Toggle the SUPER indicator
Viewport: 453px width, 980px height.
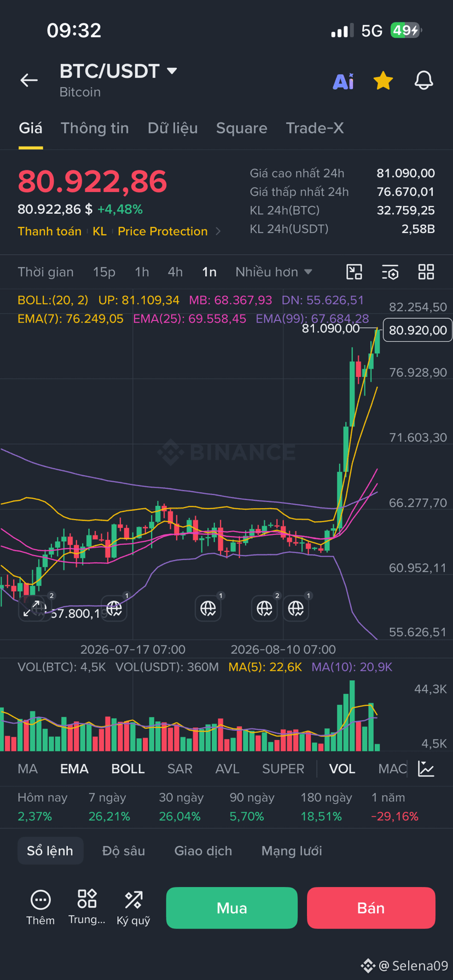click(x=283, y=769)
